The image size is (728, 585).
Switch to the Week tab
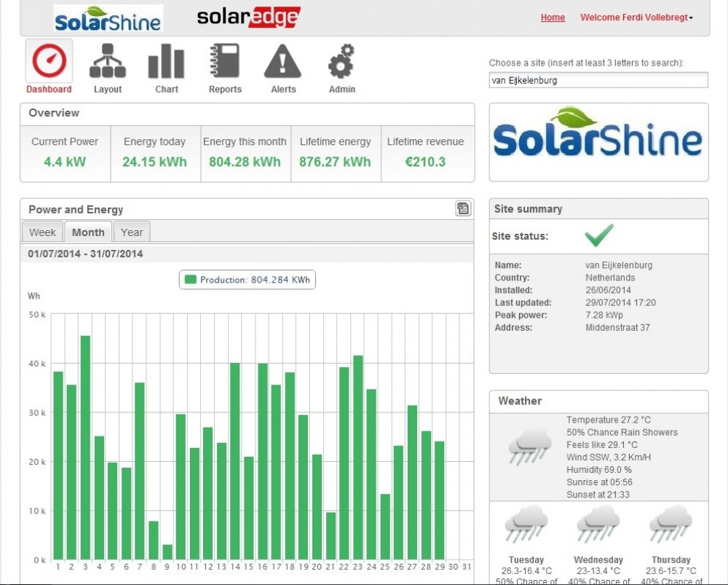tap(42, 232)
